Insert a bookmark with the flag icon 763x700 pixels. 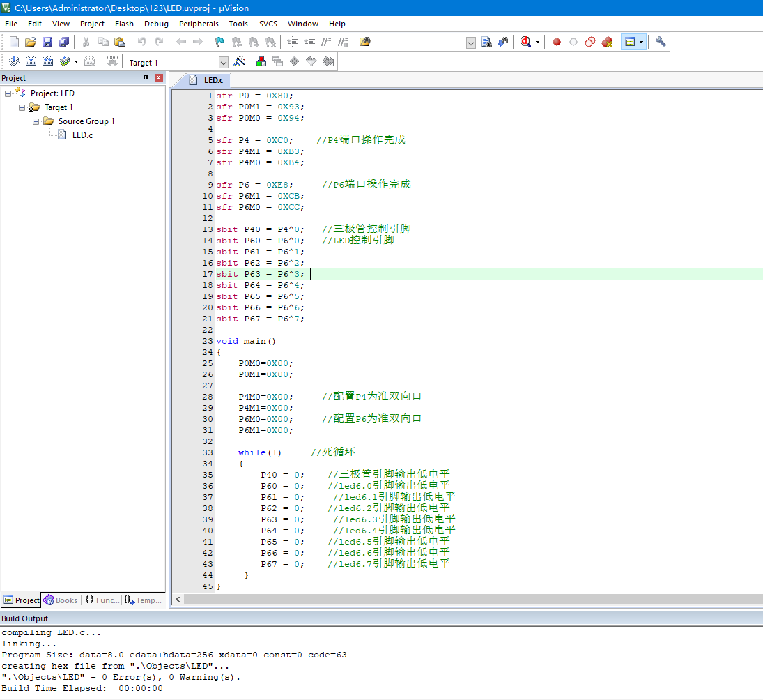tap(220, 42)
